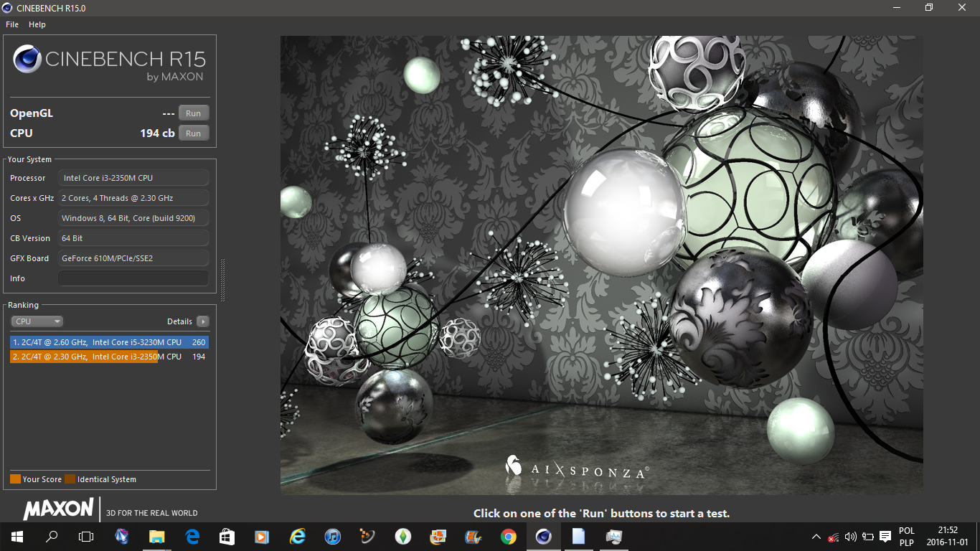Click the Your Score orange legend swatch
The width and height of the screenshot is (980, 551).
(x=15, y=479)
